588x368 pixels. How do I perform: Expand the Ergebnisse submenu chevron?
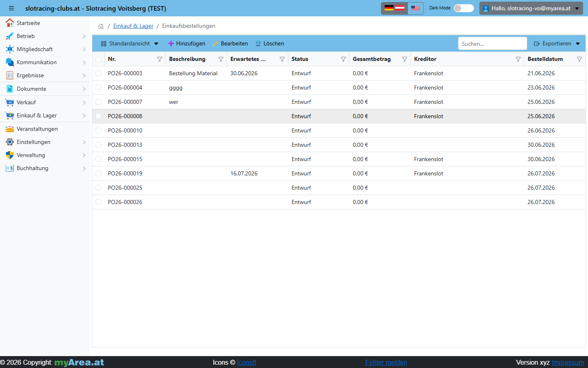click(84, 76)
